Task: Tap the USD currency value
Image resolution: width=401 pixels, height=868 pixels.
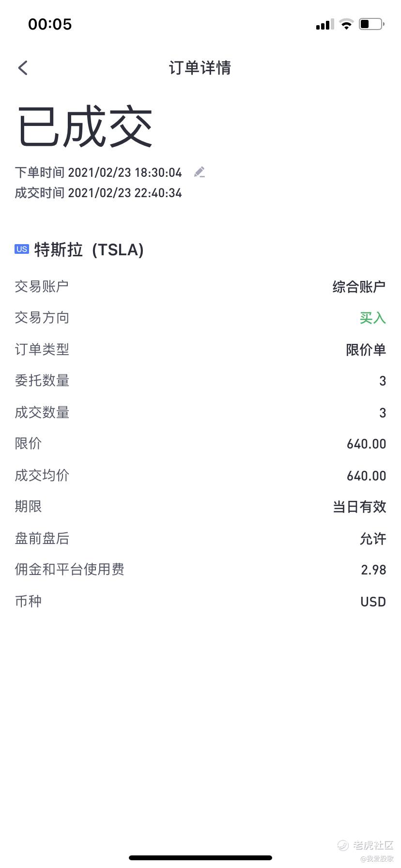Action: (x=373, y=602)
